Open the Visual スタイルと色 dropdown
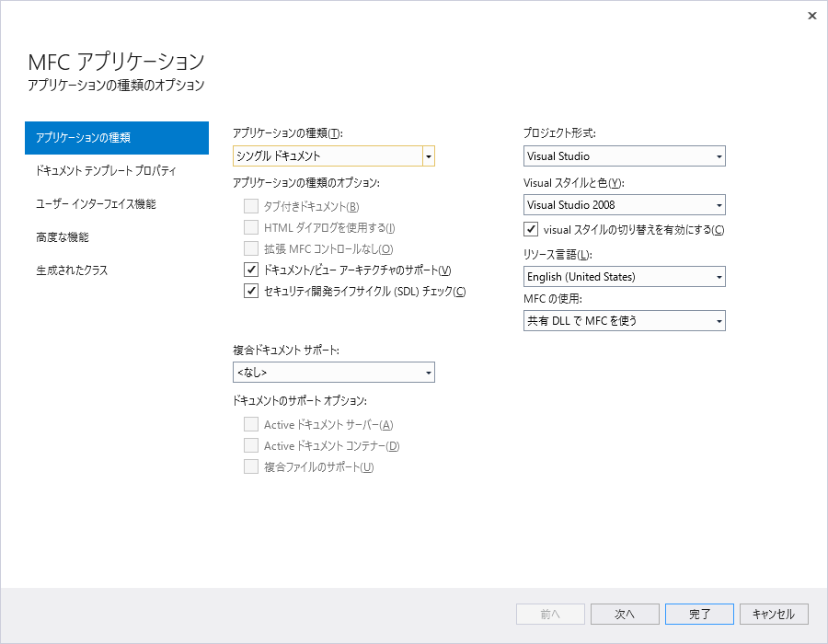The width and height of the screenshot is (828, 644). [x=718, y=204]
